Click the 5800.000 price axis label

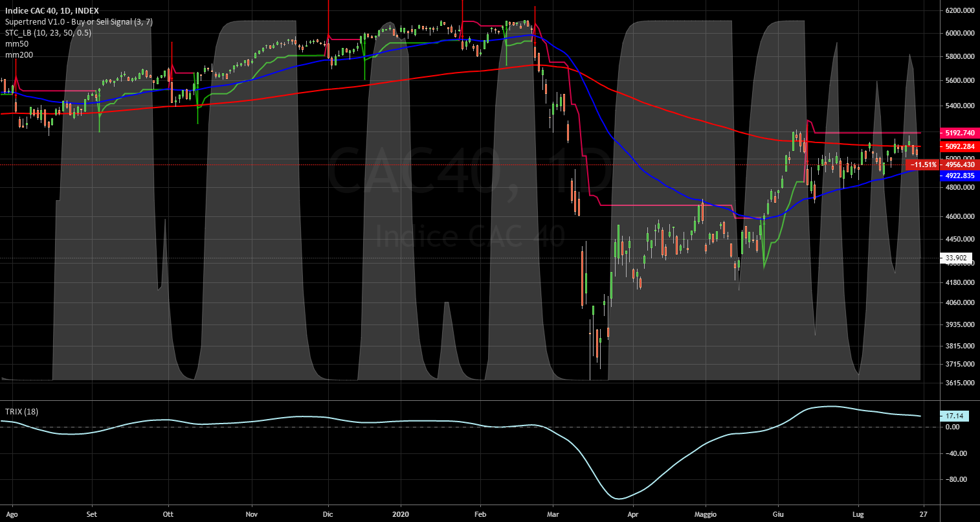click(x=960, y=56)
